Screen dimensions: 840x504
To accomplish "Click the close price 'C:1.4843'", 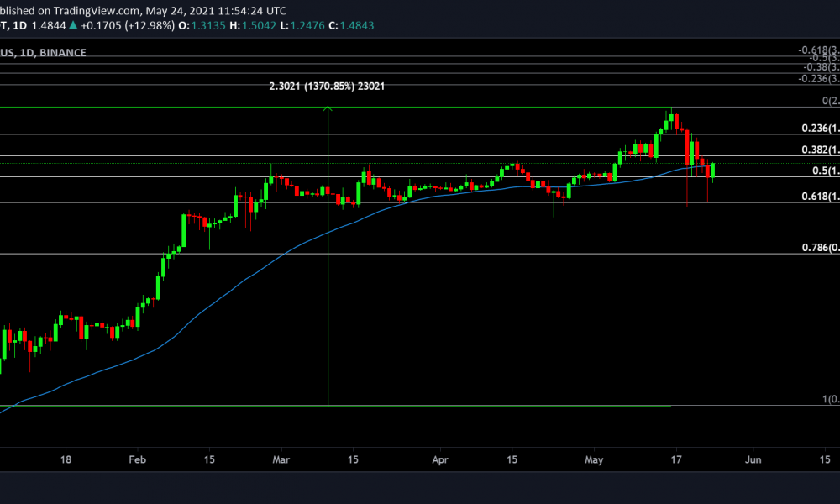I will 351,25.
